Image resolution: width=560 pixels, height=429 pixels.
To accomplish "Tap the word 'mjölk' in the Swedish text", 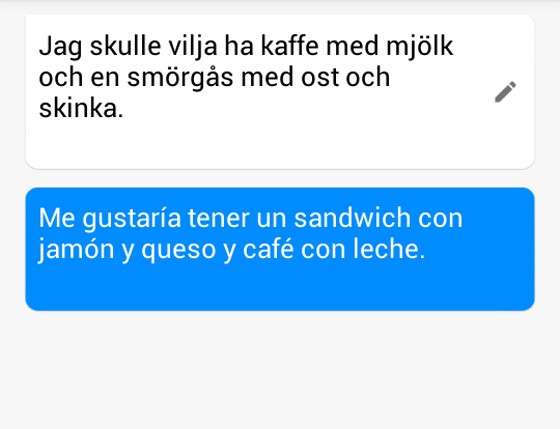I will pyautogui.click(x=420, y=47).
